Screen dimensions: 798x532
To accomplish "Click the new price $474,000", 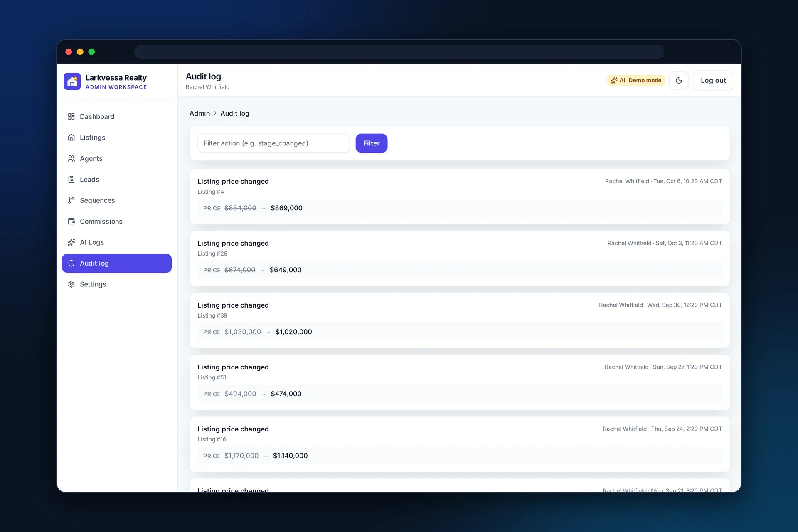I will [x=286, y=394].
